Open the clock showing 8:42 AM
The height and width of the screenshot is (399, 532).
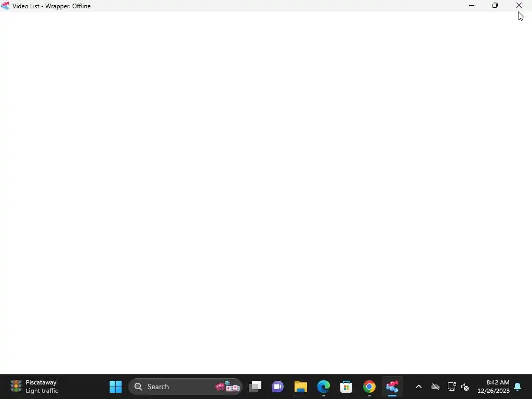pyautogui.click(x=494, y=387)
